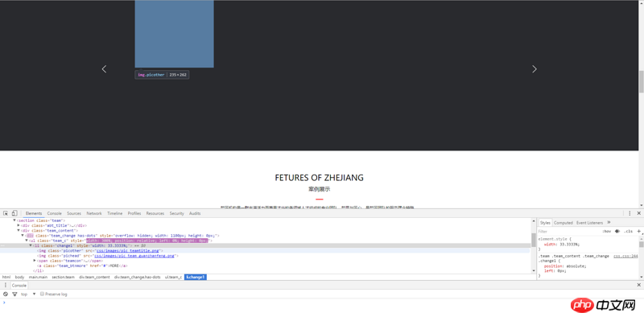This screenshot has height=321, width=644.
Task: Add a new style rule with plus icon
Action: (x=638, y=231)
